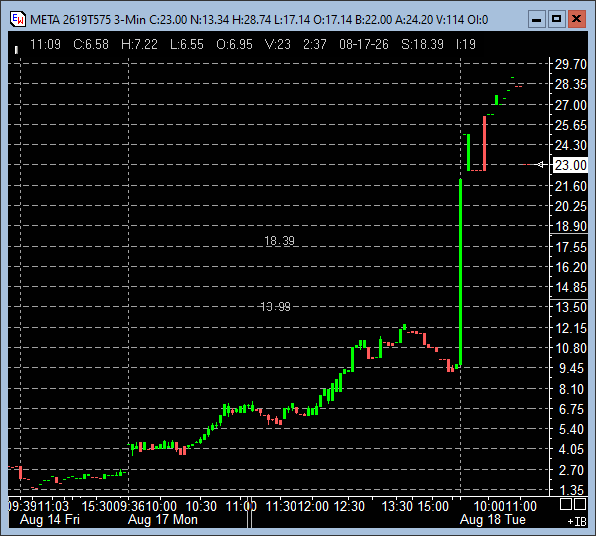Click the 12:30 time label on axis
This screenshot has height=536, width=596.
coord(349,506)
